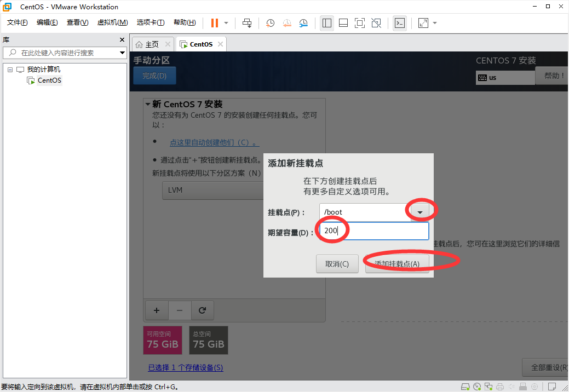Click the desired capacity field showing 200
569x392 pixels.
(374, 230)
